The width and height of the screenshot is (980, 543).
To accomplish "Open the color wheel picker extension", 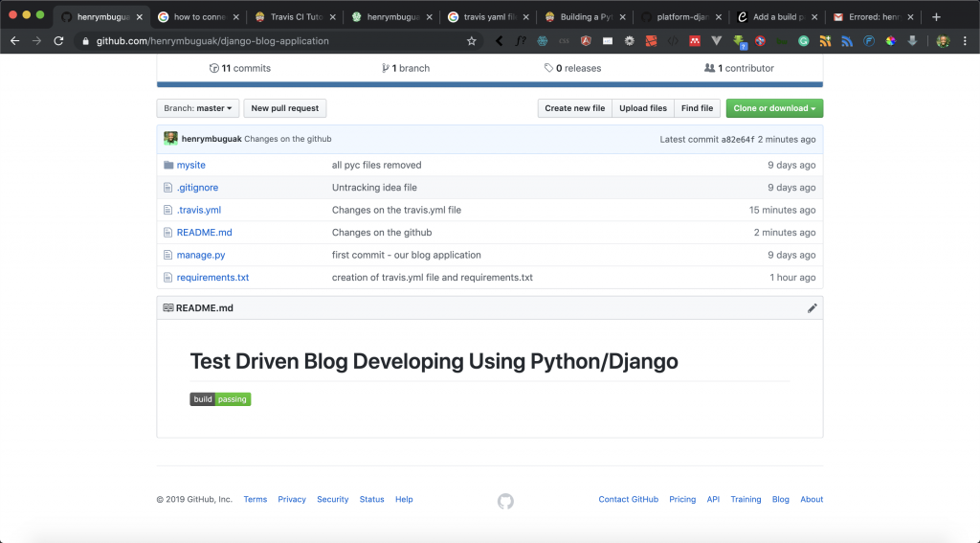I will click(x=891, y=40).
